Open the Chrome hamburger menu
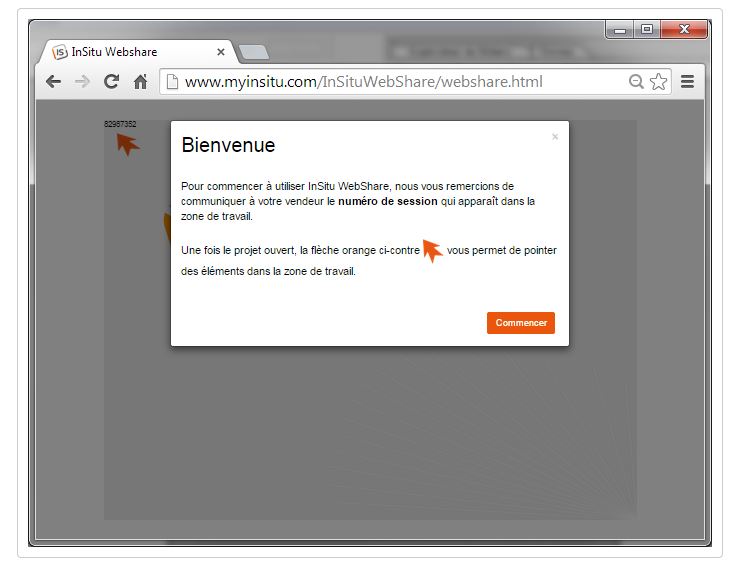The width and height of the screenshot is (735, 571). 688,82
